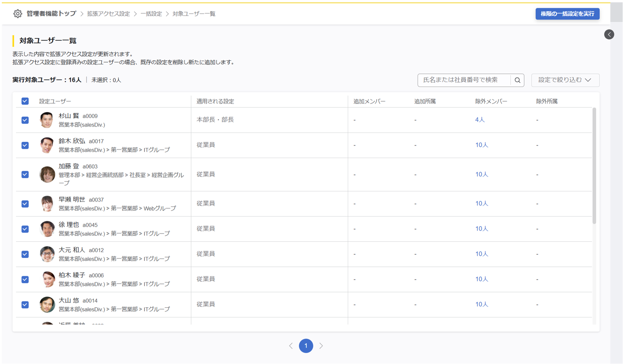
Task: Click the user list vertical scrollbar
Action: (594, 165)
